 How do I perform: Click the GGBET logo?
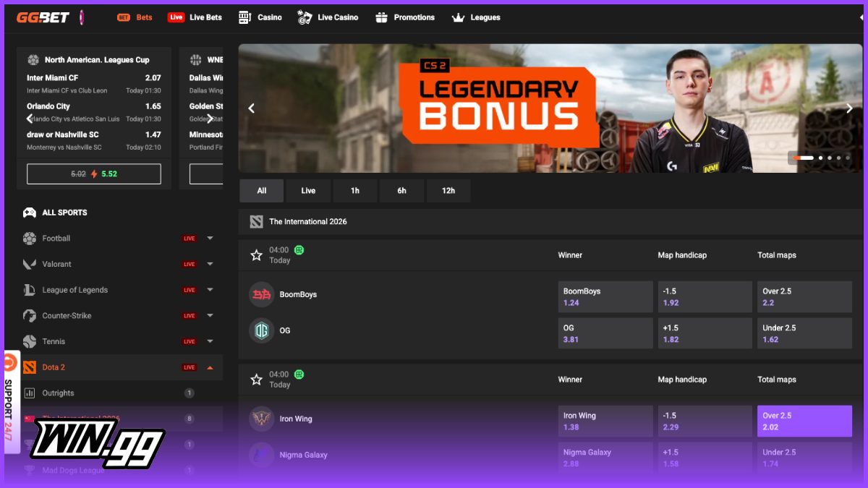click(x=43, y=17)
